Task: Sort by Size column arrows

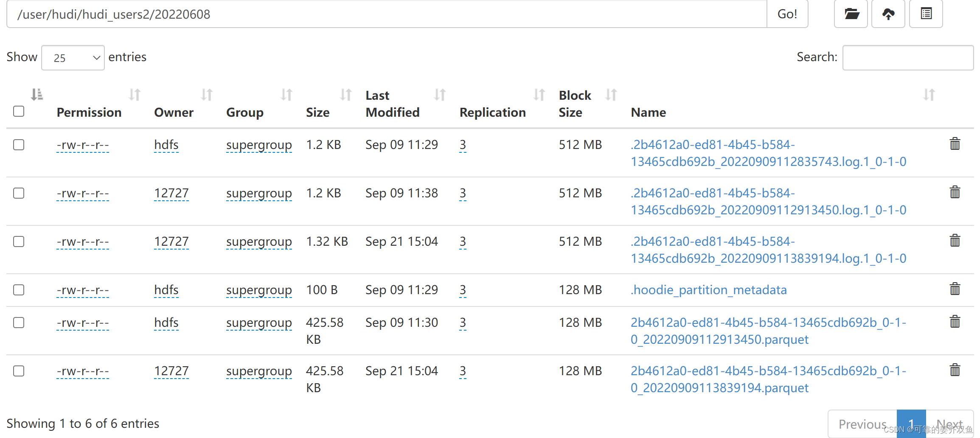Action: click(x=346, y=94)
